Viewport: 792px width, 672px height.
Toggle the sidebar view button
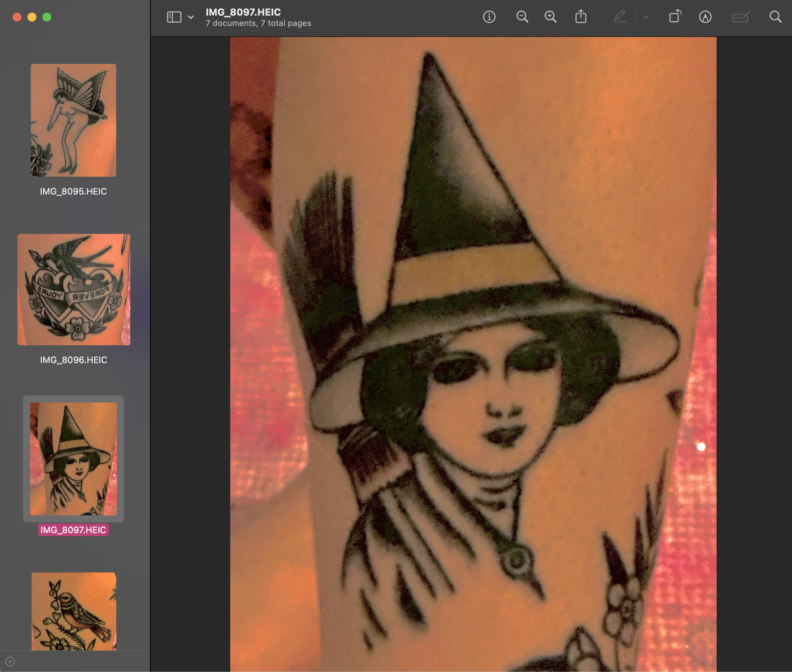point(174,17)
